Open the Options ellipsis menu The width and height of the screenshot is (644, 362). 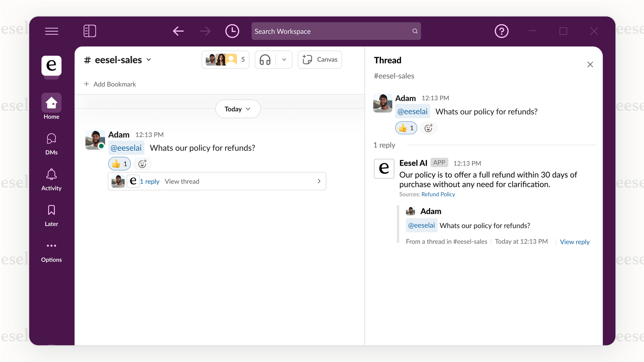[x=51, y=246]
